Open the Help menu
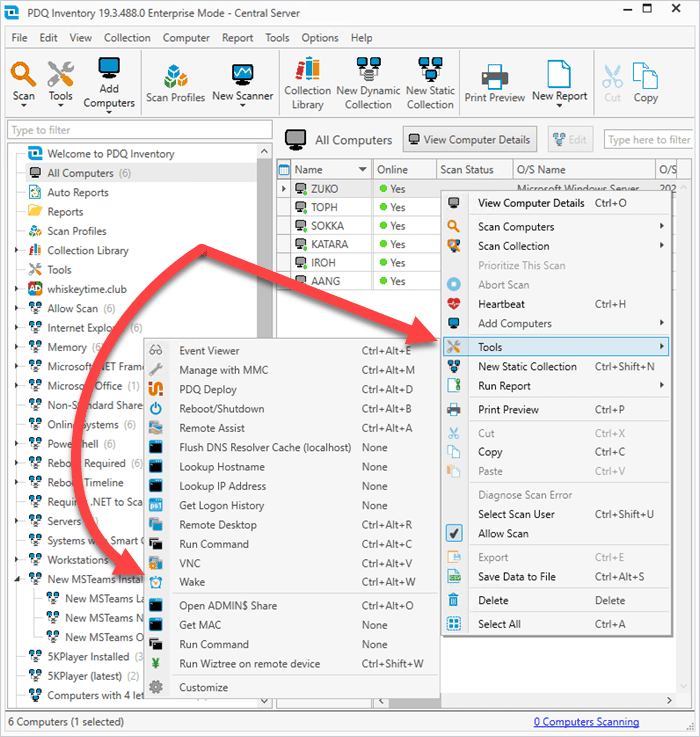700x737 pixels. (361, 38)
